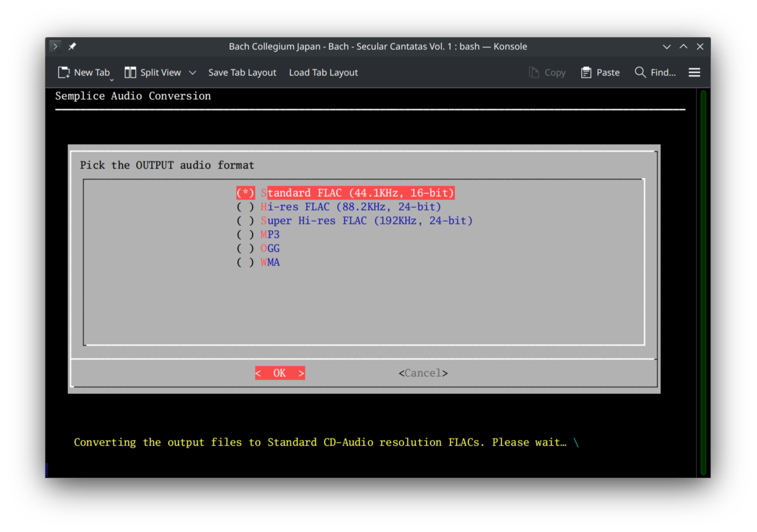The width and height of the screenshot is (757, 532).
Task: Click Load Tab Layout
Action: pos(323,72)
